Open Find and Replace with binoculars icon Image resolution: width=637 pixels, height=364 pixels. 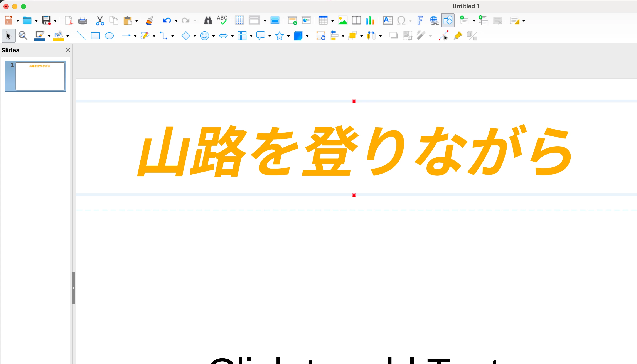(208, 20)
